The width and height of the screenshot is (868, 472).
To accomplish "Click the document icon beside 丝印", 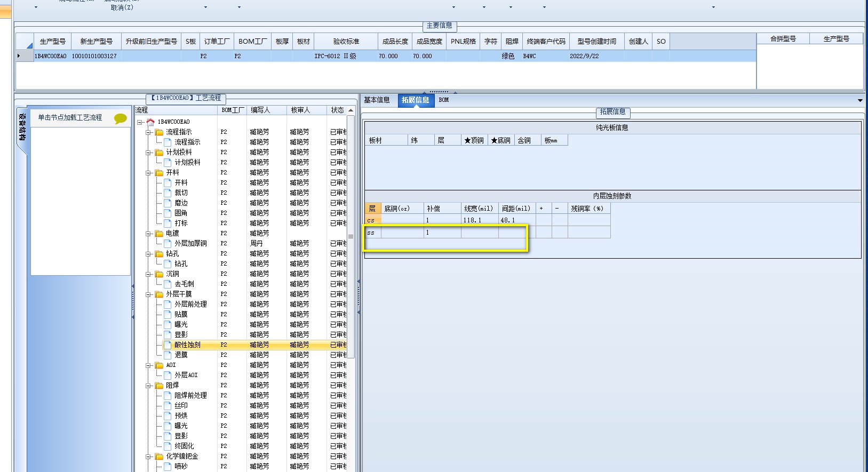I will (168, 406).
